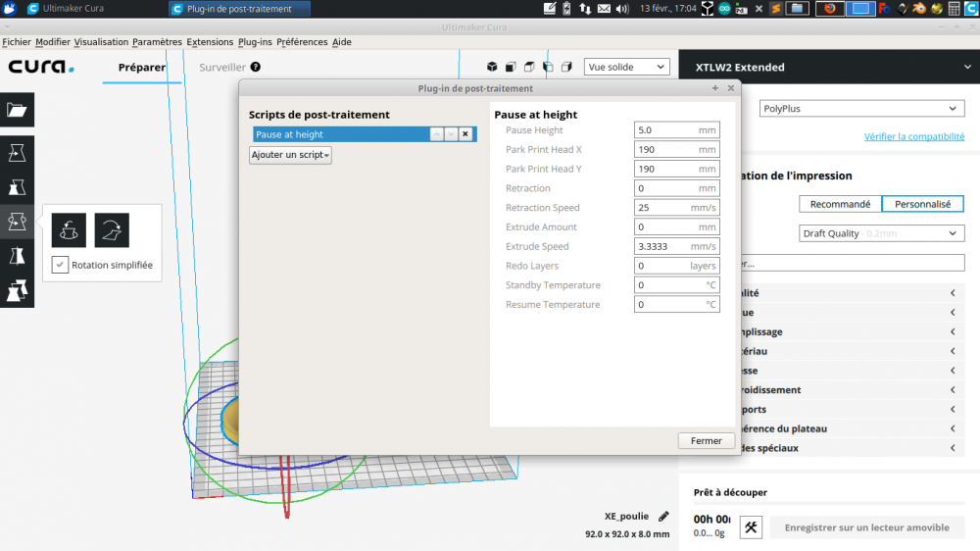Image resolution: width=980 pixels, height=551 pixels.
Task: Click the Standby Temperature field
Action: pyautogui.click(x=677, y=285)
